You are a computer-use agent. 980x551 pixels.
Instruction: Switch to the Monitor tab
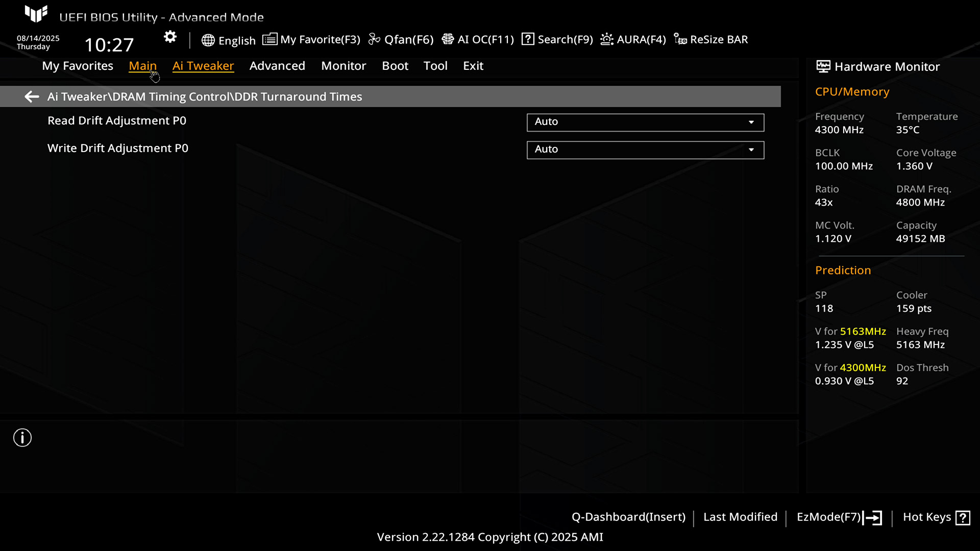click(x=344, y=66)
